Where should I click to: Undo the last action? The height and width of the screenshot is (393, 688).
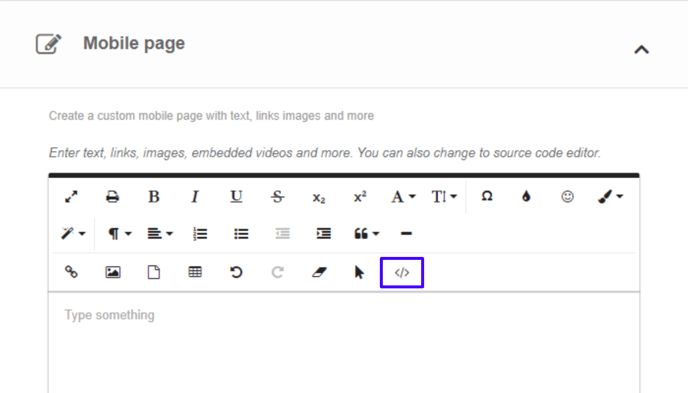(236, 272)
